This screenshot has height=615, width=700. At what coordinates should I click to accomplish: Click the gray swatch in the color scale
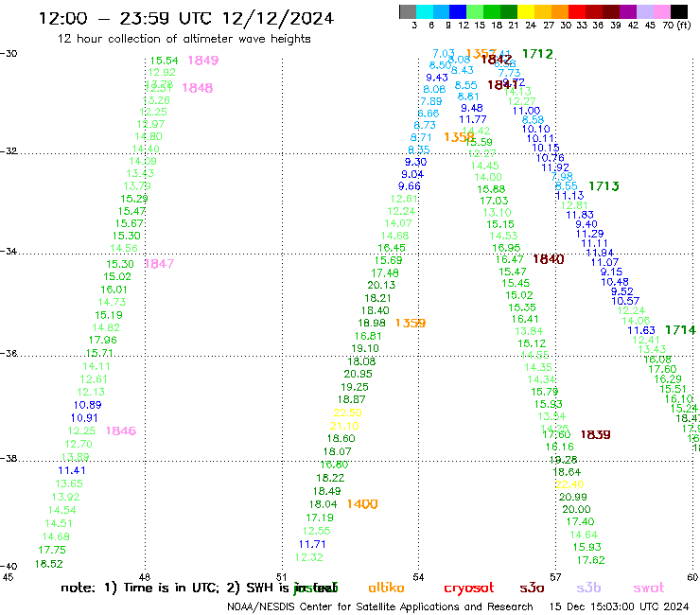tap(408, 11)
